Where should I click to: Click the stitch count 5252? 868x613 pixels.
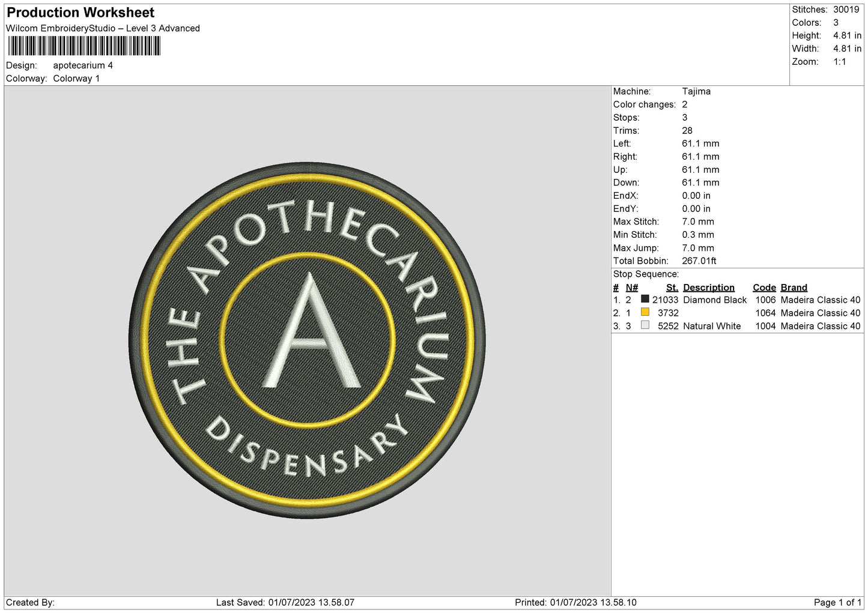pyautogui.click(x=668, y=326)
